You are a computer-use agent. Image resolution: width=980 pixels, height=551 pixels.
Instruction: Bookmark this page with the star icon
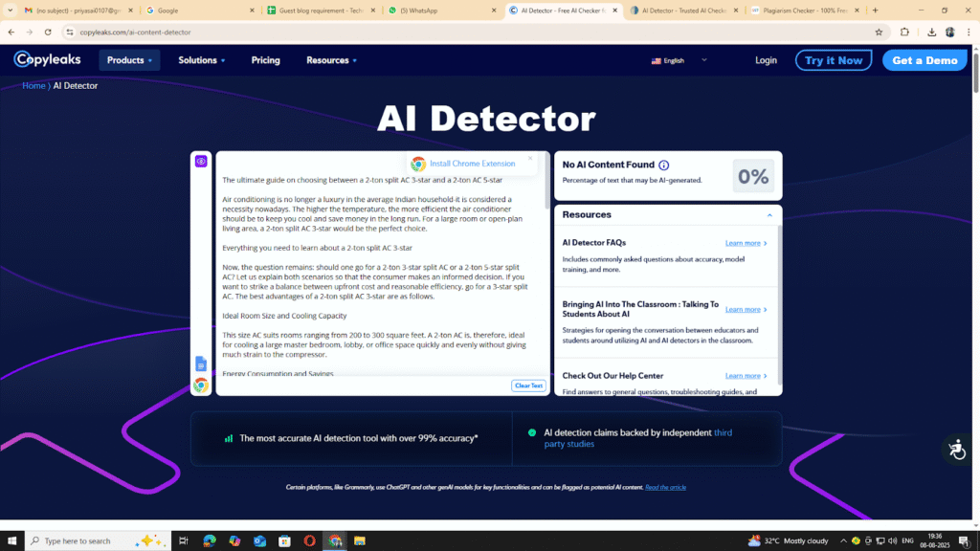coord(879,32)
